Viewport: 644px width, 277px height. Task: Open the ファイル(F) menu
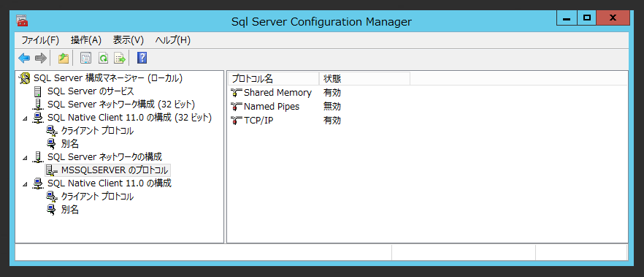pyautogui.click(x=40, y=40)
